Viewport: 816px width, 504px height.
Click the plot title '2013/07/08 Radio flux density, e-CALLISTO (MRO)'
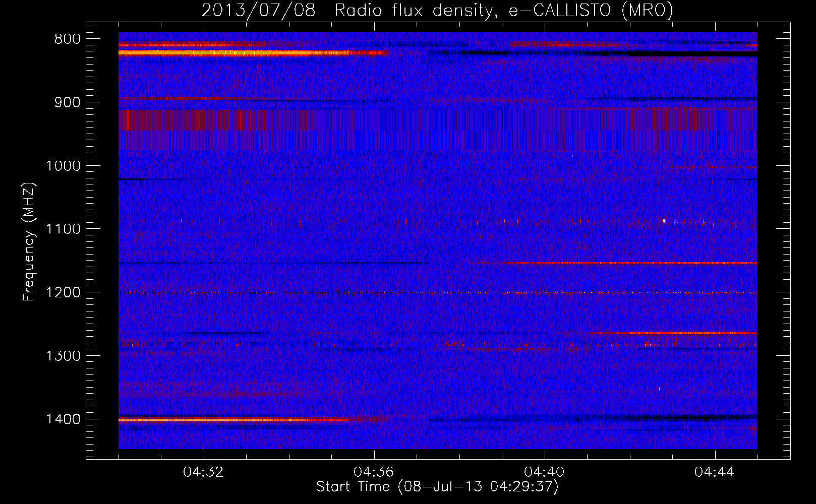pos(437,10)
